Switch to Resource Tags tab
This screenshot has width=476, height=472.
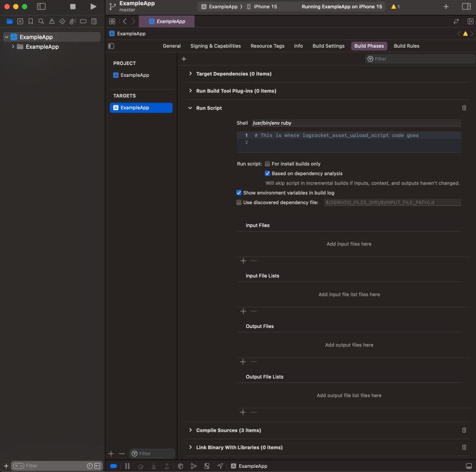coord(267,46)
